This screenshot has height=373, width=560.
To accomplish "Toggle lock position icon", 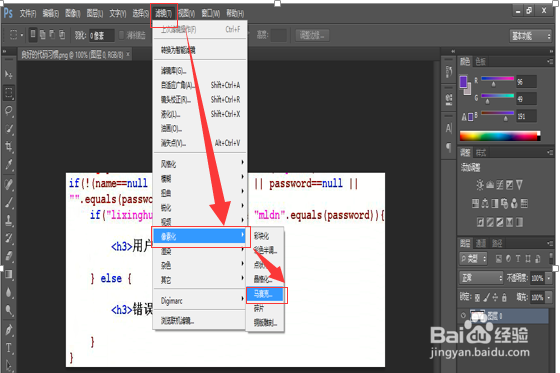I will [x=495, y=297].
